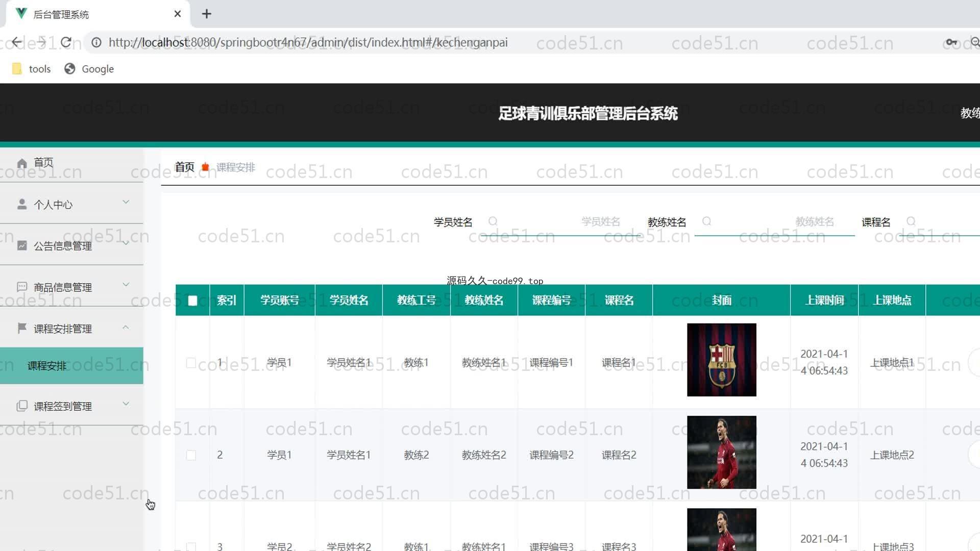This screenshot has width=980, height=551.
Task: Open a new browser tab
Action: [206, 14]
